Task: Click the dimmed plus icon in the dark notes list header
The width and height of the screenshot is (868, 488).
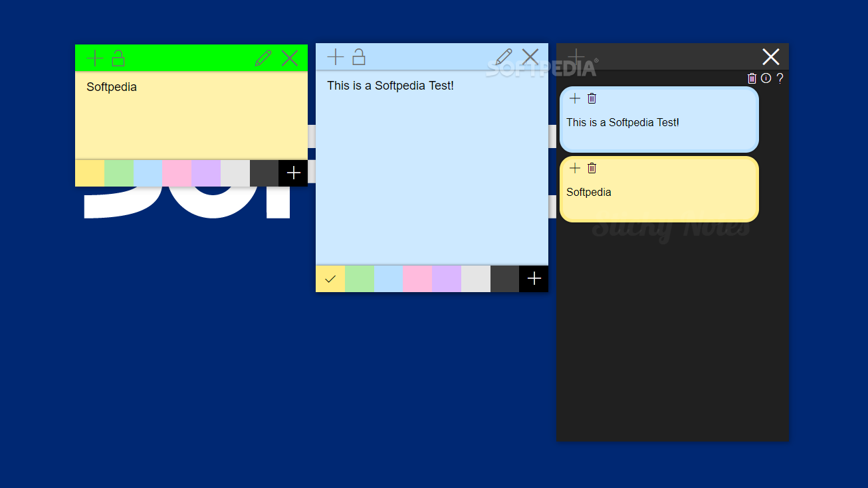Action: (576, 57)
